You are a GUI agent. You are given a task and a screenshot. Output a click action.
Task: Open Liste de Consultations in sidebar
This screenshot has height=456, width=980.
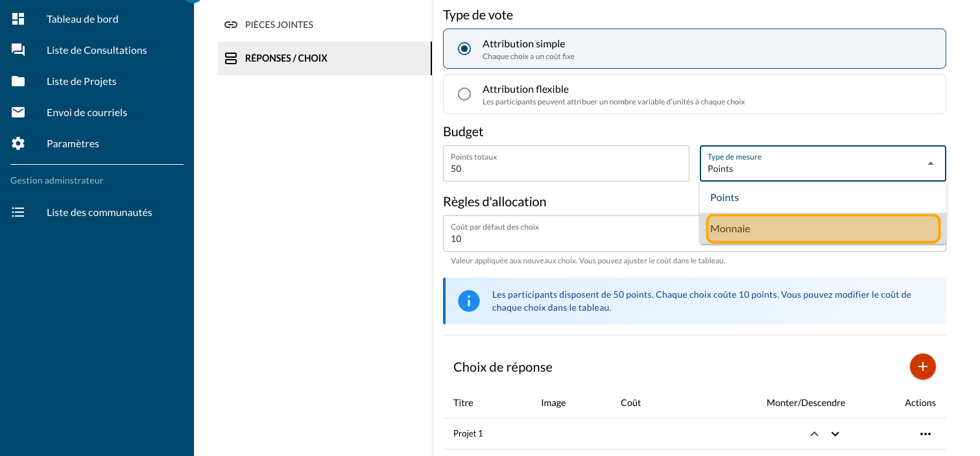(97, 51)
